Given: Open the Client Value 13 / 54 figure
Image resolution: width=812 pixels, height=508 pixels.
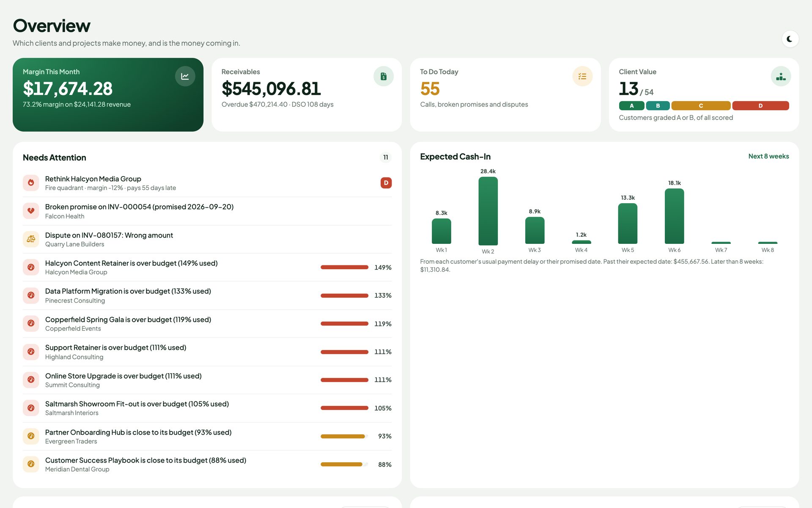Looking at the screenshot, I should [636, 89].
